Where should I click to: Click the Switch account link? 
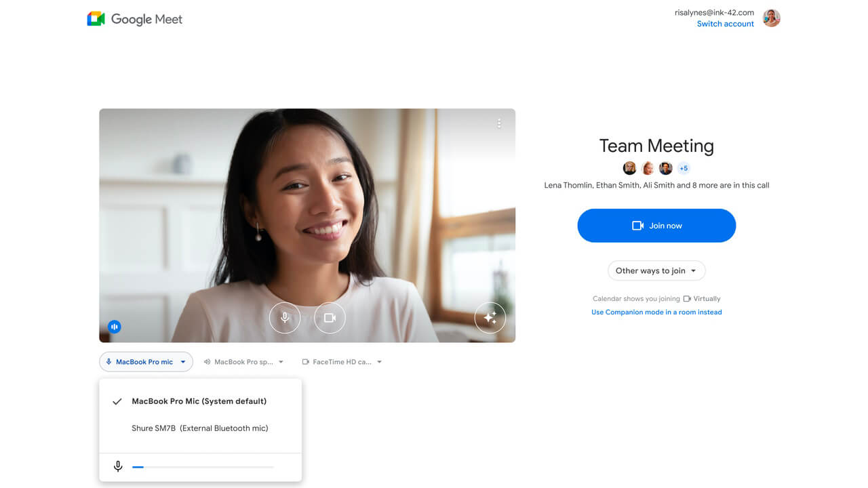pos(725,24)
